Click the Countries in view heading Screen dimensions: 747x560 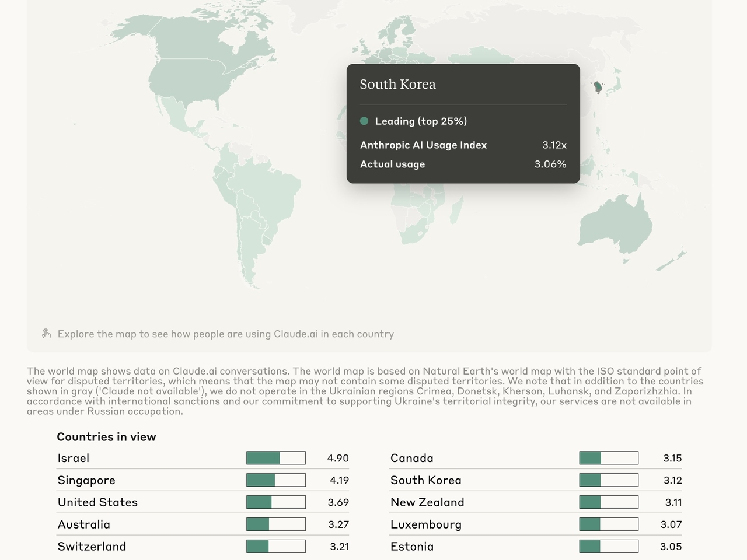pyautogui.click(x=106, y=436)
